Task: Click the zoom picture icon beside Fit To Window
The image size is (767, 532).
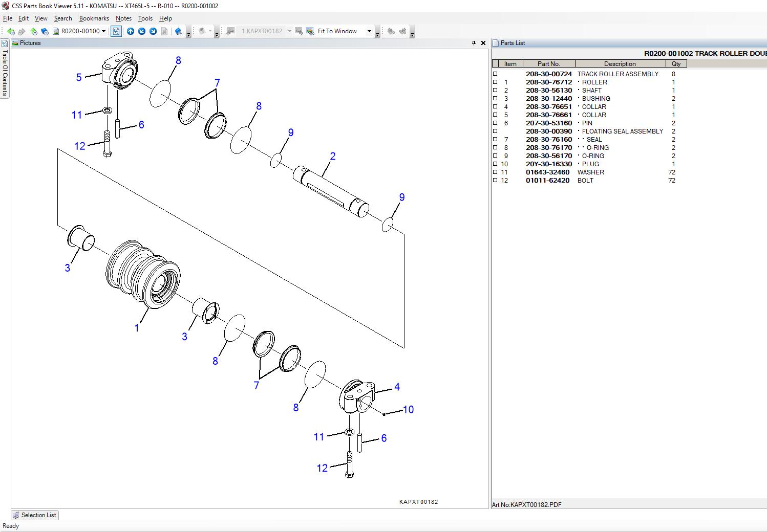Action: [x=310, y=31]
